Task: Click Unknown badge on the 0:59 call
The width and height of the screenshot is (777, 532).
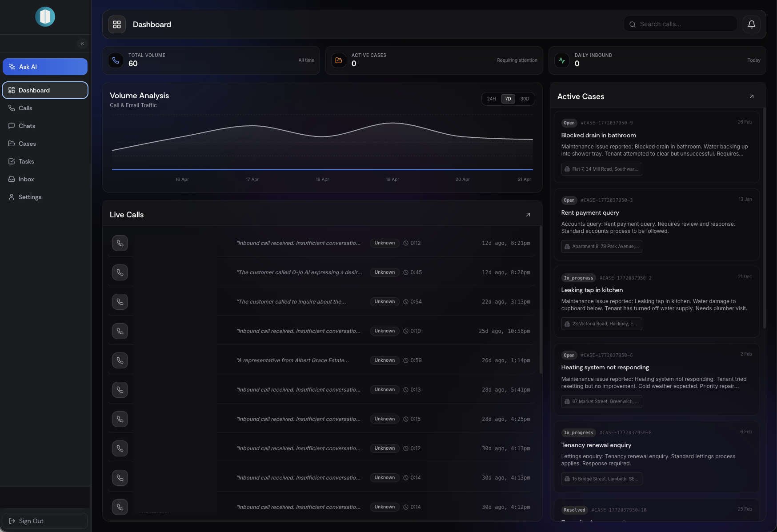Action: pos(384,360)
